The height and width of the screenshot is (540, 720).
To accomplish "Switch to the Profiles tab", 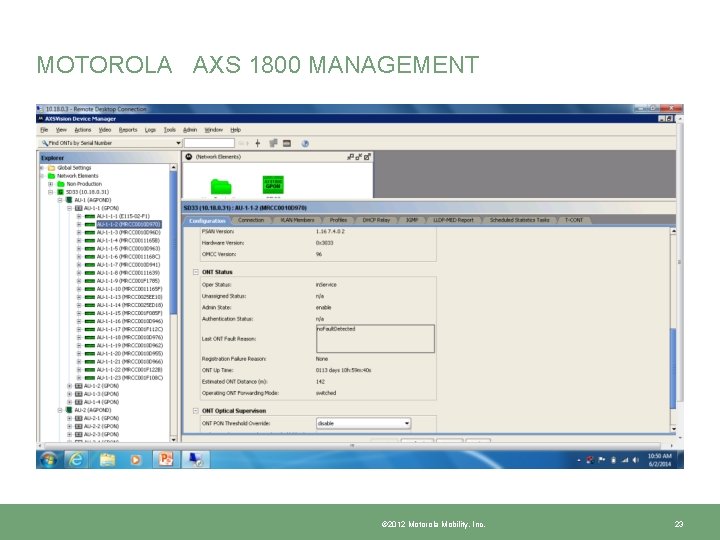I will pyautogui.click(x=338, y=220).
